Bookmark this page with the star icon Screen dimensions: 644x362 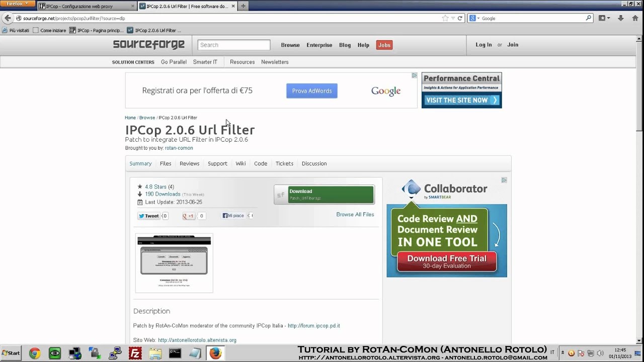[445, 18]
